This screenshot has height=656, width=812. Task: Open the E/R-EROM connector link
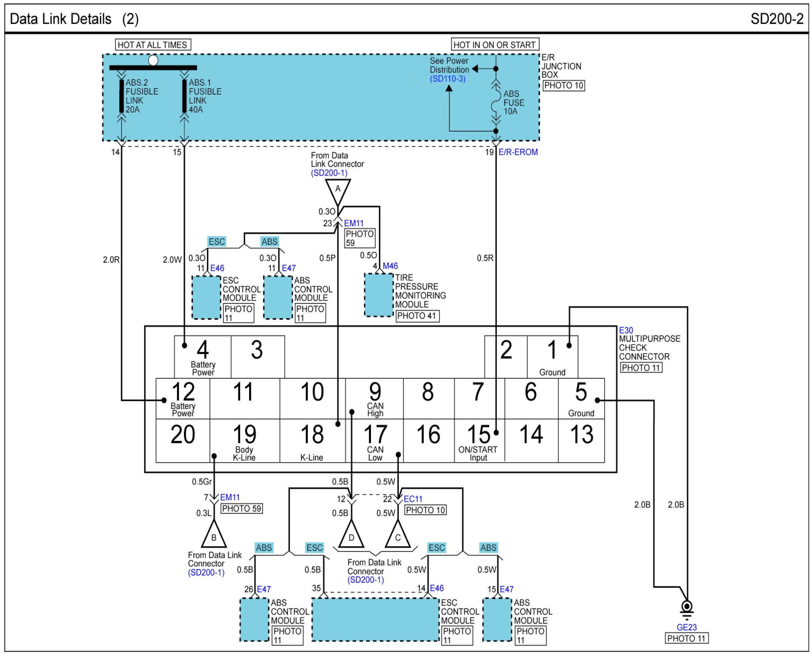click(x=518, y=152)
